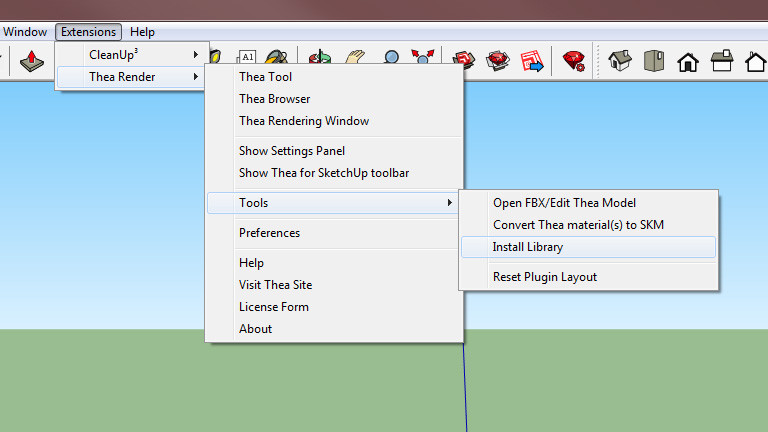Click Install Library
This screenshot has width=768, height=432.
588,247
